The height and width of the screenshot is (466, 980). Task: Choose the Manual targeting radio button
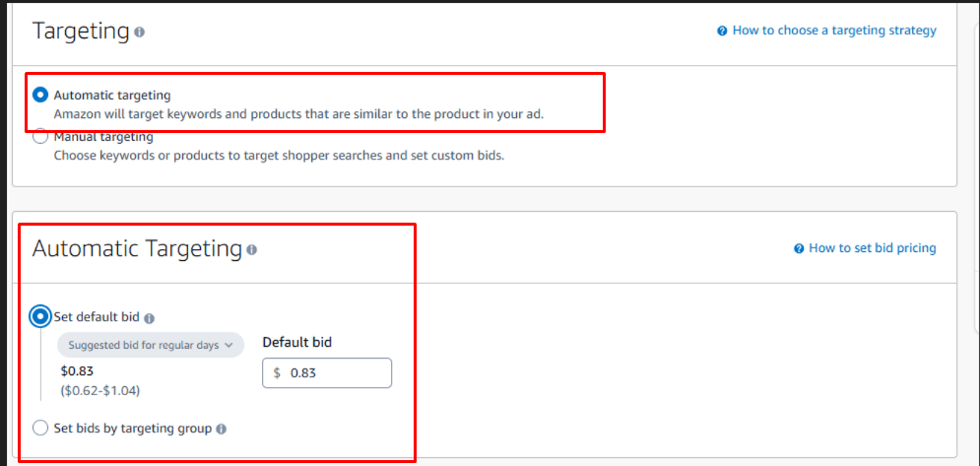pos(40,137)
